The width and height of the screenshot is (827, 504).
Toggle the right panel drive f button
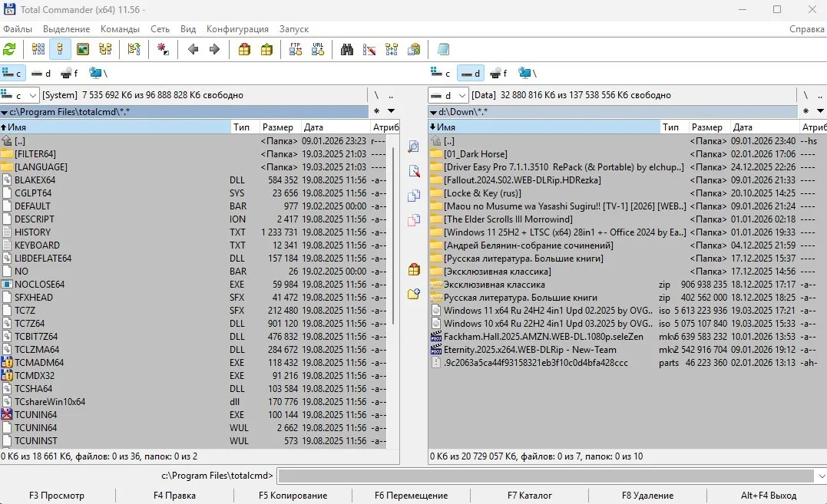pos(498,74)
